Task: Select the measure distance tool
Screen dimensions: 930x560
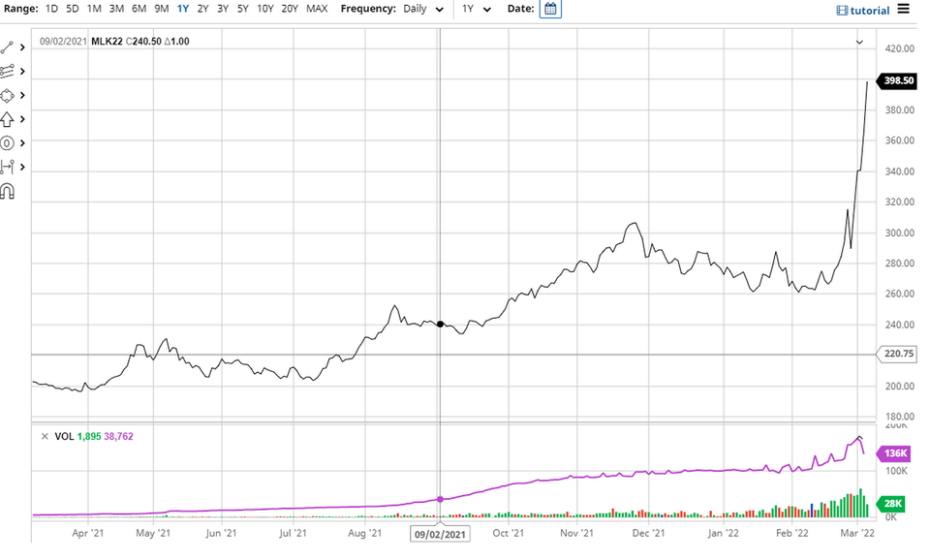Action: [8, 168]
